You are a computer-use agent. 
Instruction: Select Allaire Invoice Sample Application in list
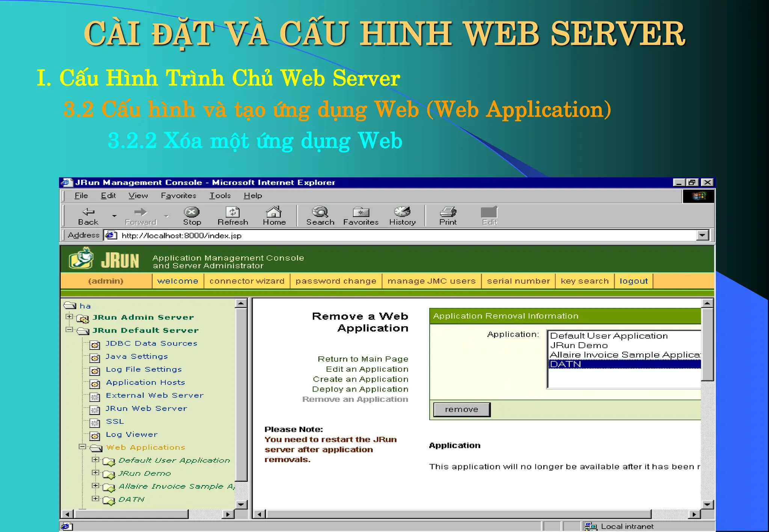tap(624, 355)
